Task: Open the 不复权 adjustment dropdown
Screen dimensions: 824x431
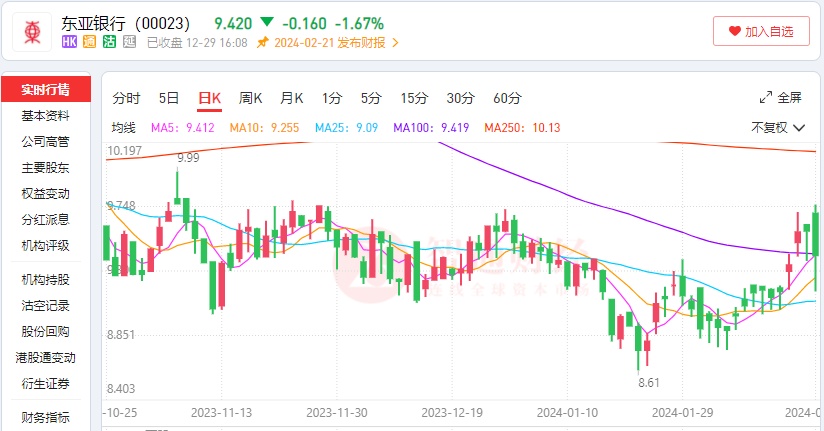Action: coord(777,128)
